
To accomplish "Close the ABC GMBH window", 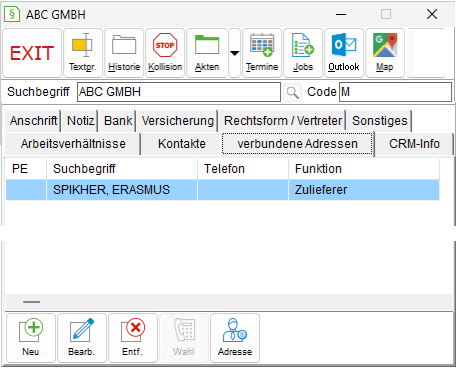I will [432, 14].
